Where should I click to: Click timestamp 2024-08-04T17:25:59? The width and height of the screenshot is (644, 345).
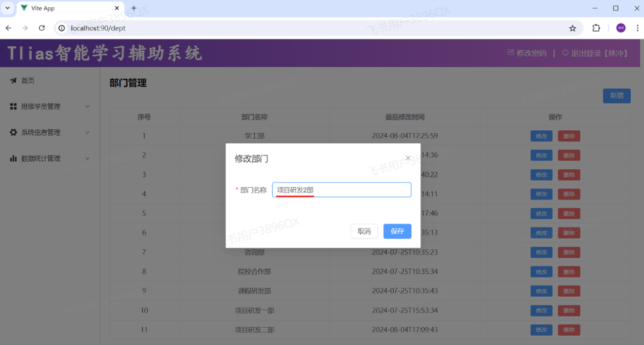[x=404, y=135]
